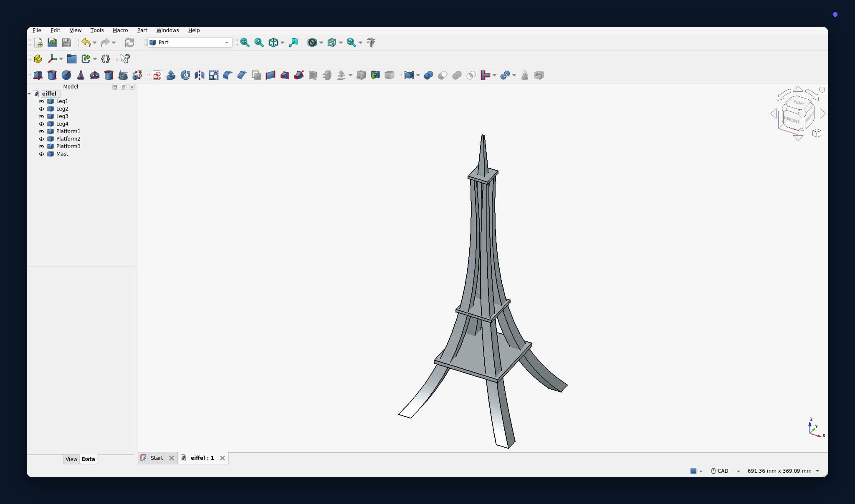Screen dimensions: 855x504
Task: Click the Create group folder icon
Action: pos(72,59)
